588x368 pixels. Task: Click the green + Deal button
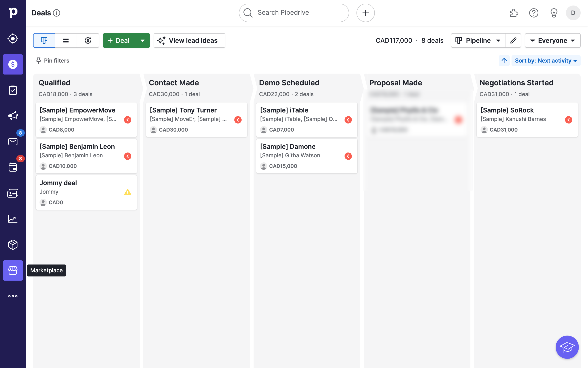point(119,40)
